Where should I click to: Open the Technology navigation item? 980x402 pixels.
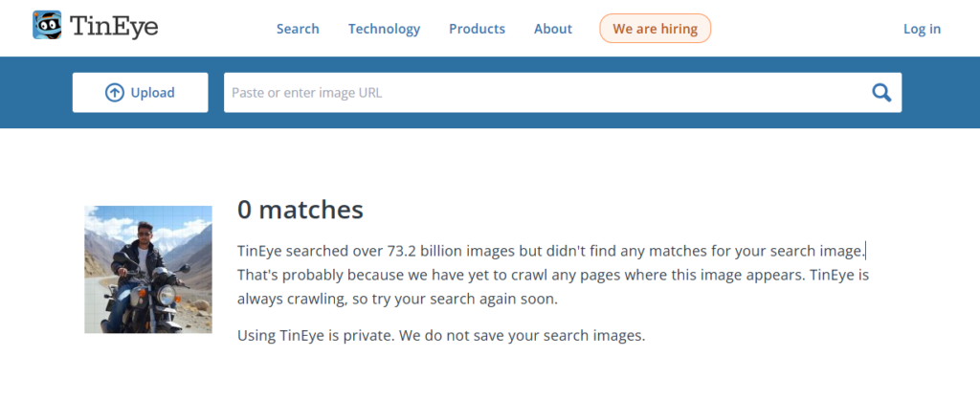(384, 29)
